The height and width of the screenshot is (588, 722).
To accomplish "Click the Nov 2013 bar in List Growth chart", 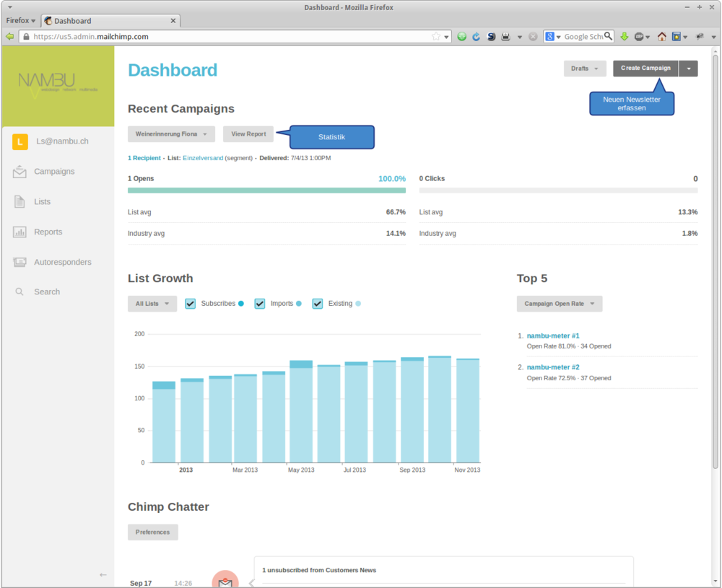I will click(468, 411).
